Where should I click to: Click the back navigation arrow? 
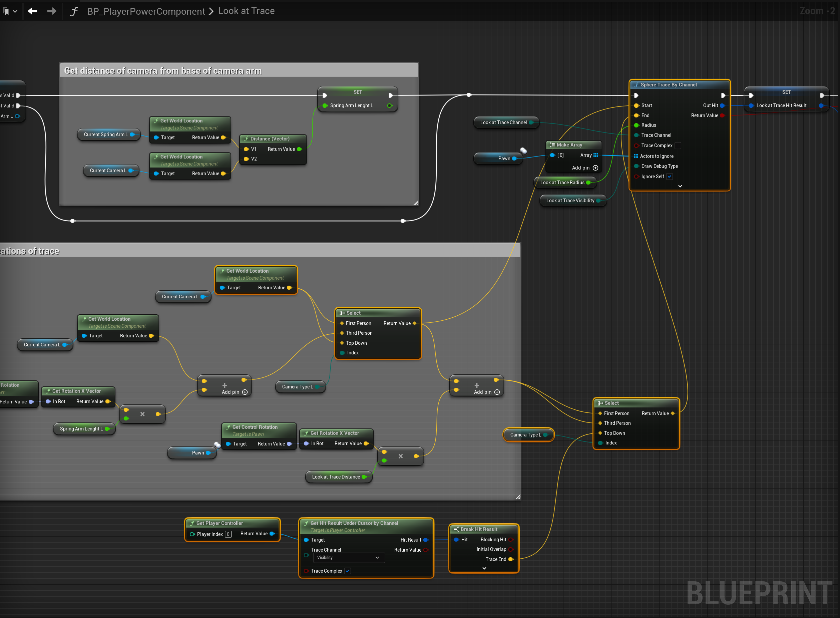33,11
